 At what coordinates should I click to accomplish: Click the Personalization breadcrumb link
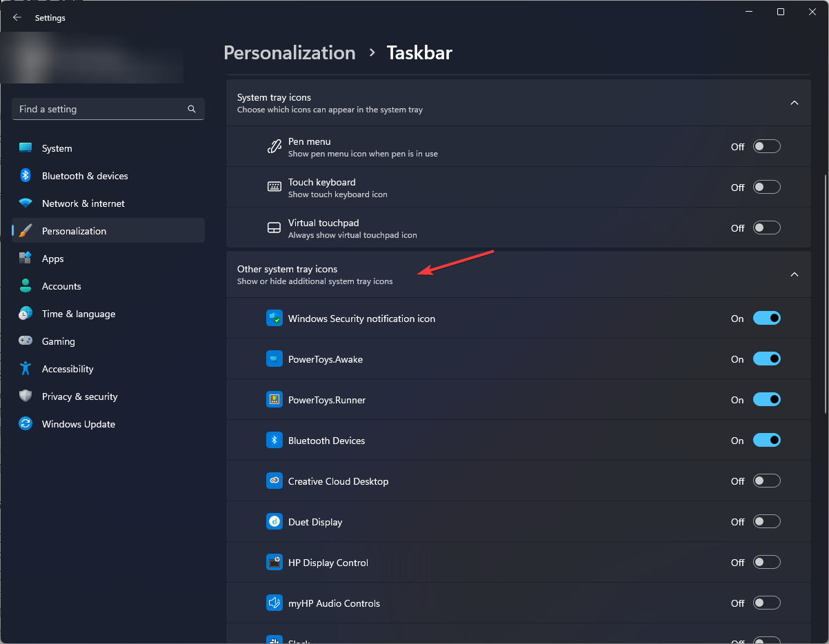click(290, 53)
